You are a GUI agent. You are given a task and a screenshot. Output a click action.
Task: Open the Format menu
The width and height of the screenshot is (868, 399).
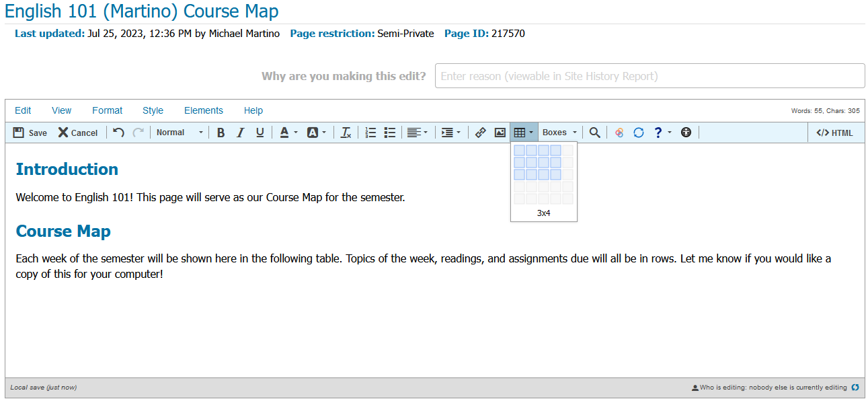[107, 110]
